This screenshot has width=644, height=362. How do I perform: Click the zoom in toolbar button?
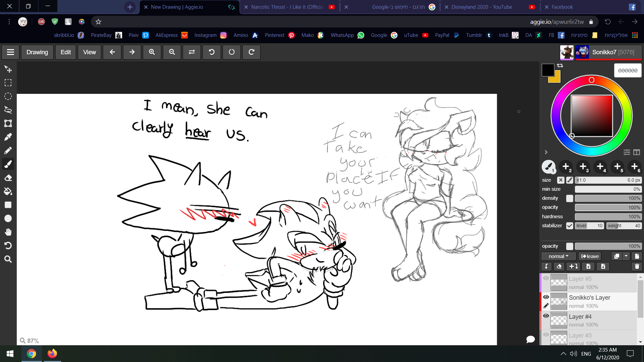(152, 52)
